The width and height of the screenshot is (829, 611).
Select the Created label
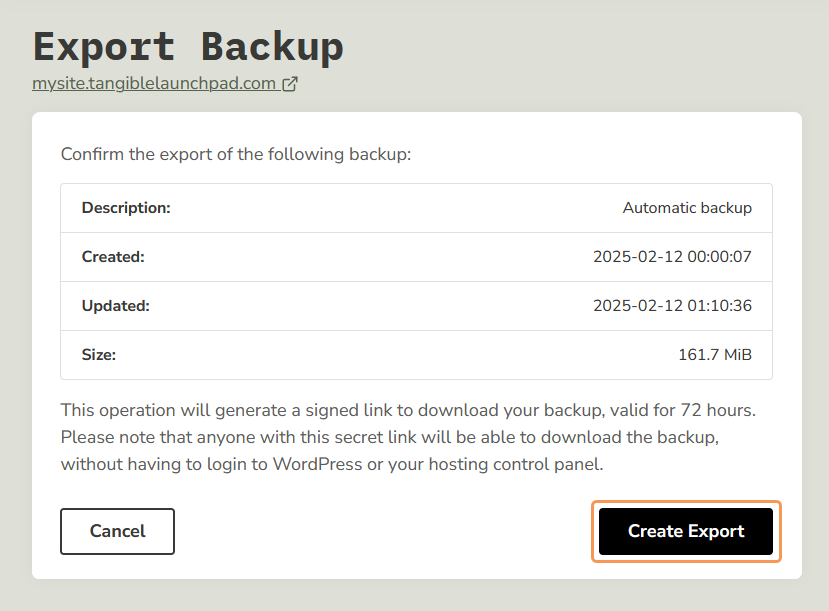pos(113,257)
